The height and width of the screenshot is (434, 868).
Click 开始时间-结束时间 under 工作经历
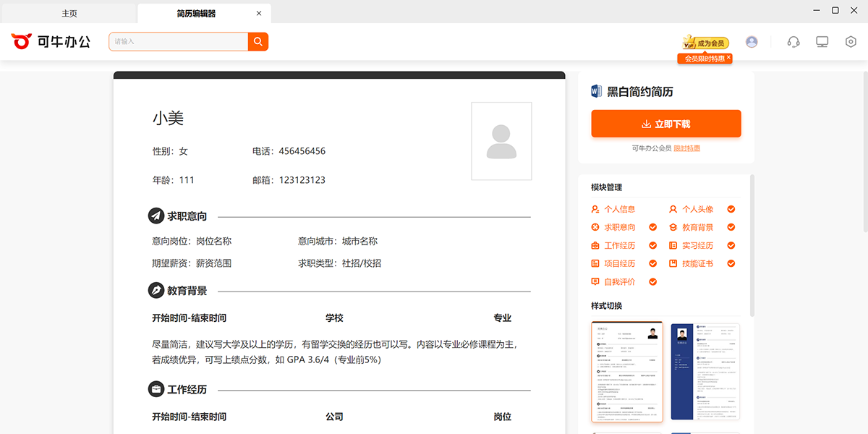(x=189, y=417)
